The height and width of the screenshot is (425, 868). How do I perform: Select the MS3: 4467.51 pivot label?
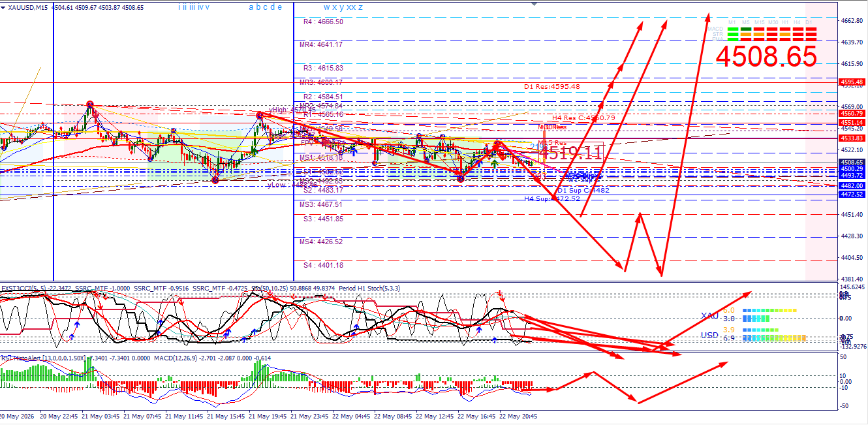[321, 204]
